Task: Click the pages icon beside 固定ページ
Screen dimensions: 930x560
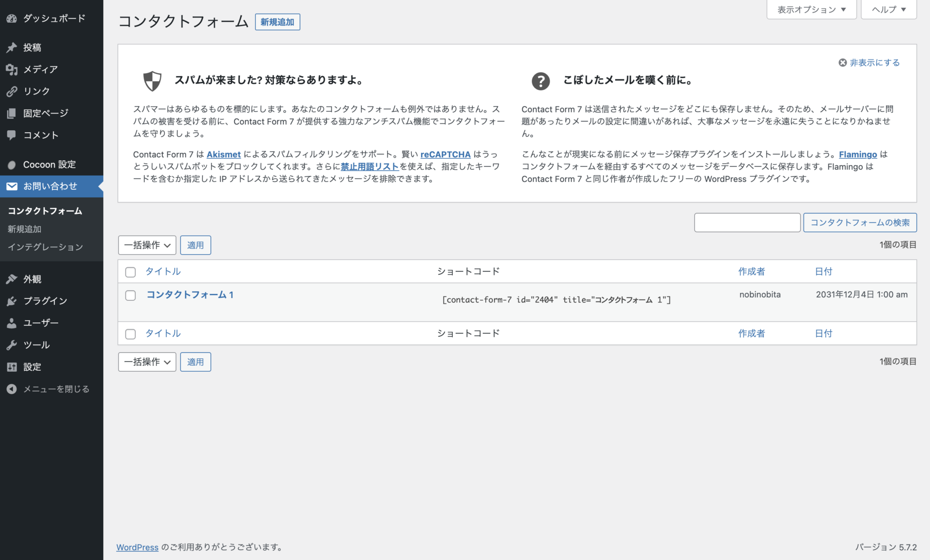Action: [x=12, y=113]
